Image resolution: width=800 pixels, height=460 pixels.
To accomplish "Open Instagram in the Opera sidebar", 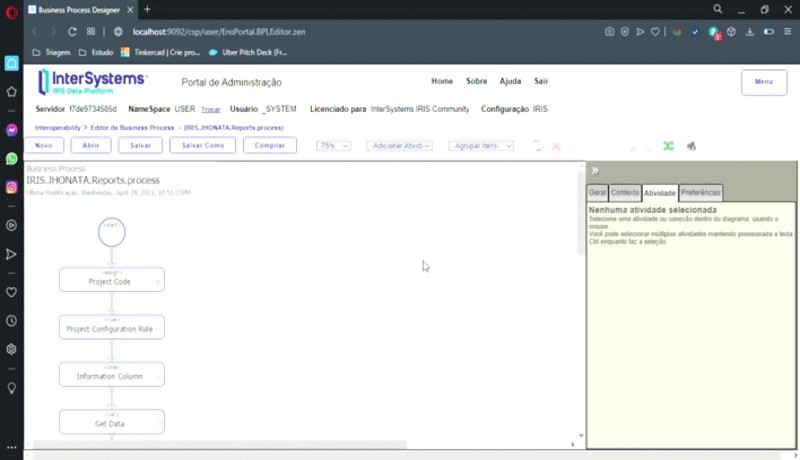I will tap(12, 187).
